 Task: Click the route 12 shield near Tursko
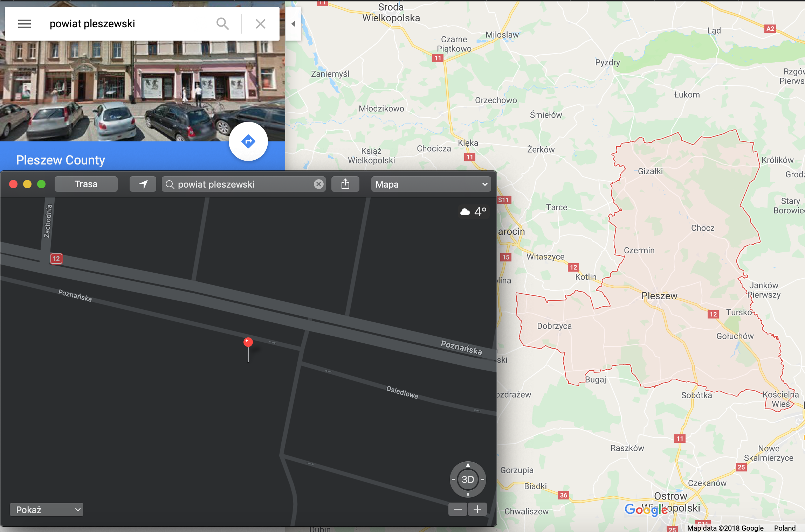tap(713, 314)
